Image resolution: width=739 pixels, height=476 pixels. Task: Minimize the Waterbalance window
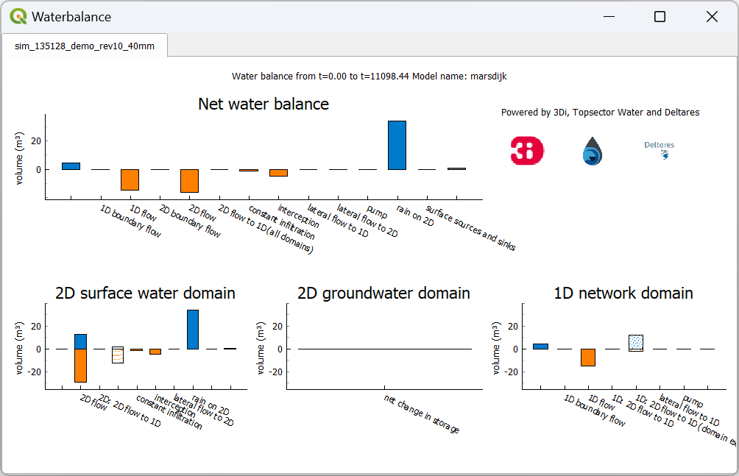(x=609, y=16)
